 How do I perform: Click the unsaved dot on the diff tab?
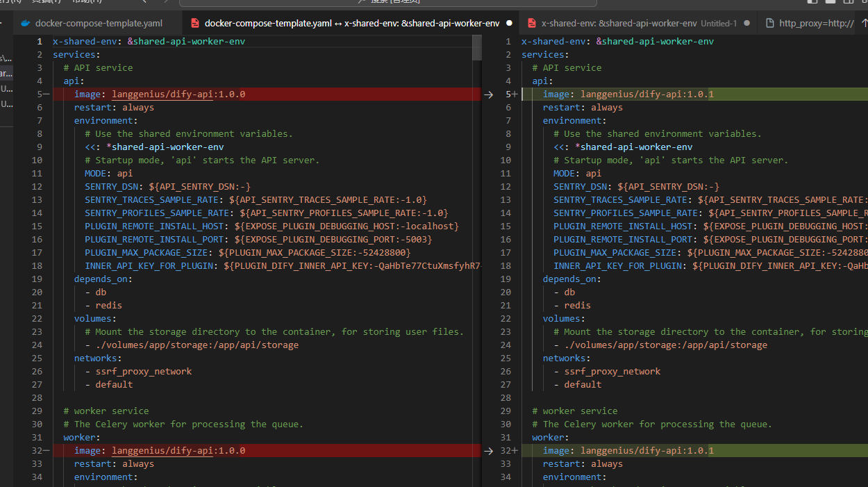509,23
